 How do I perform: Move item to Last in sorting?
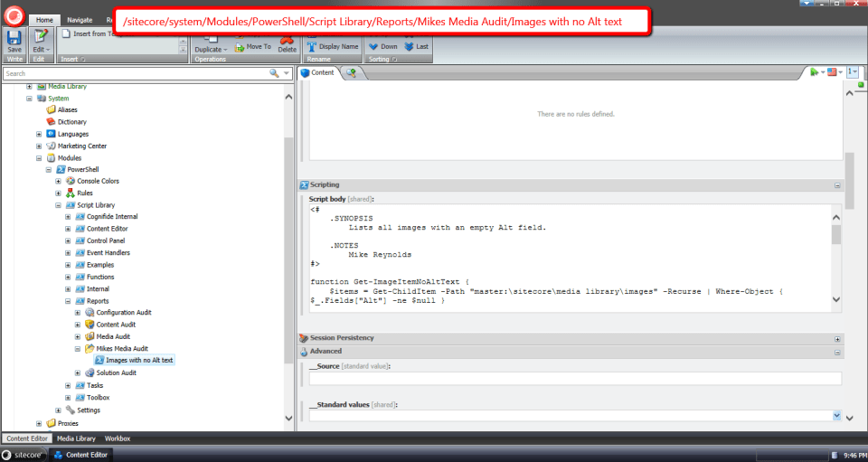416,47
